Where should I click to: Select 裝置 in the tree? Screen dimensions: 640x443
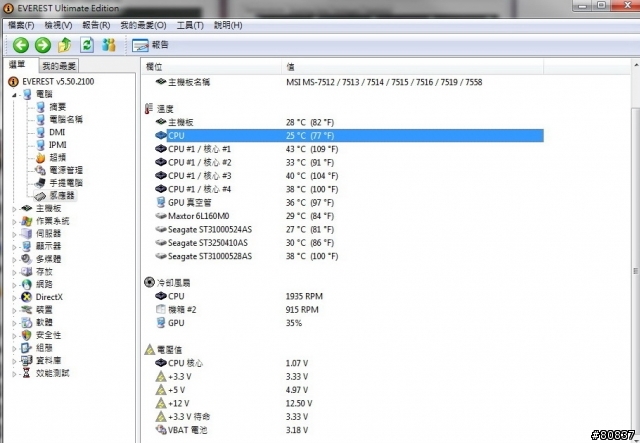click(x=44, y=310)
